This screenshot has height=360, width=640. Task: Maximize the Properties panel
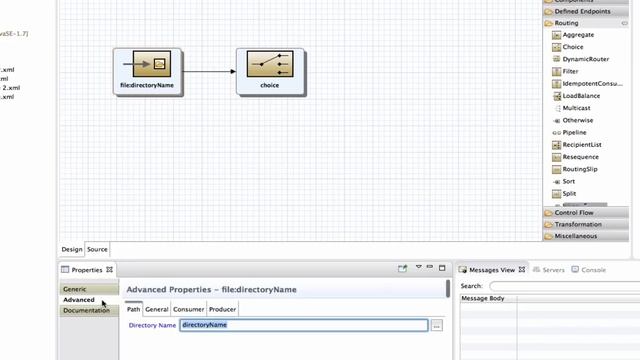(442, 268)
